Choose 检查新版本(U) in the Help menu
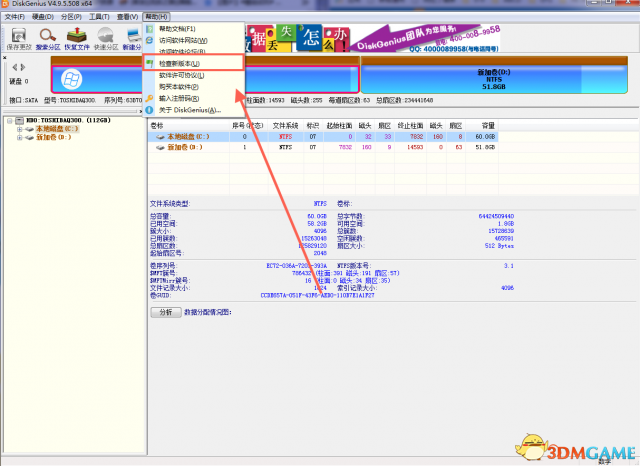 [x=193, y=64]
